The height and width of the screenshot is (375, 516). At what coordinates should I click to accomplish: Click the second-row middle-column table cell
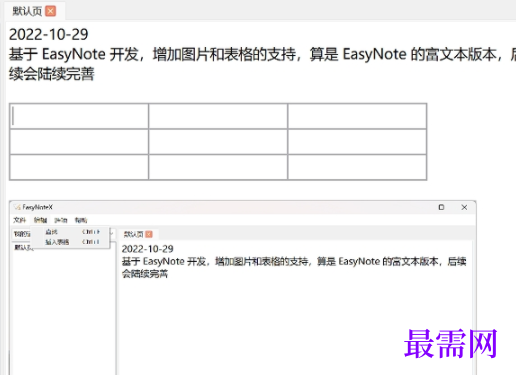[x=218, y=142]
